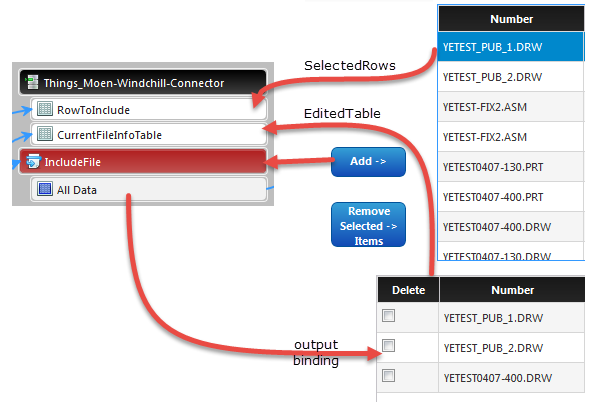Click the Add -> button
Image resolution: width=591 pixels, height=402 pixels.
[368, 162]
